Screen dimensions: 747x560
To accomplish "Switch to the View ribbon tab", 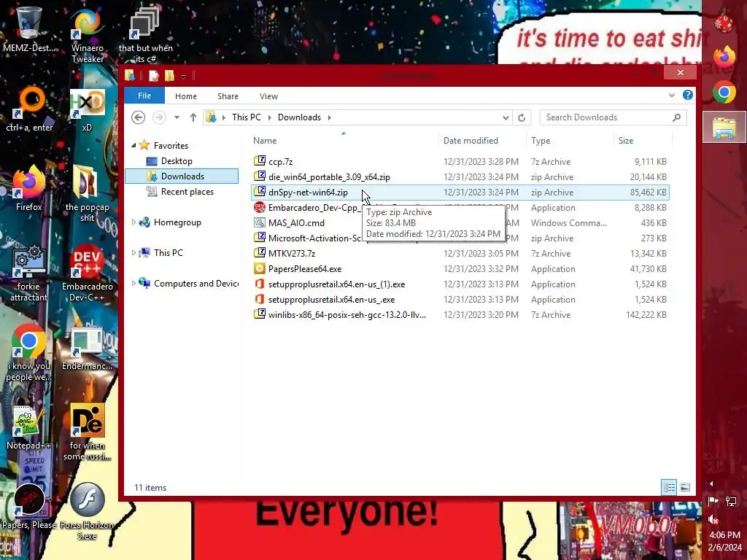I will coord(268,96).
